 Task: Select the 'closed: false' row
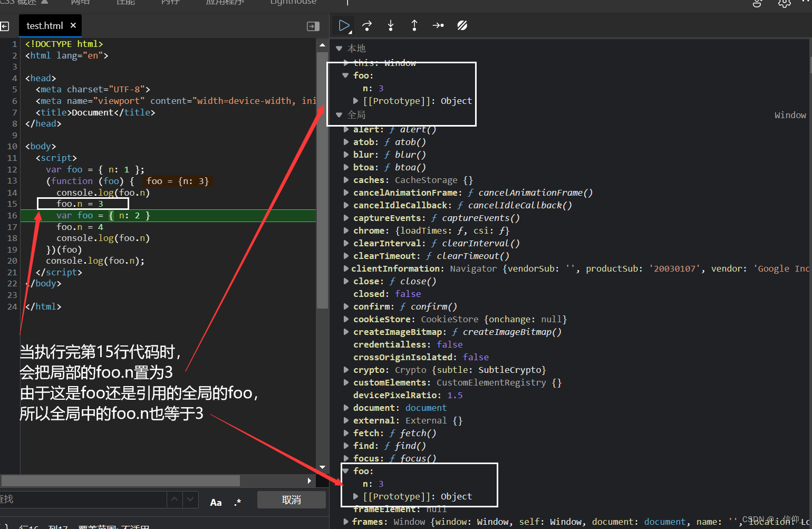387,294
